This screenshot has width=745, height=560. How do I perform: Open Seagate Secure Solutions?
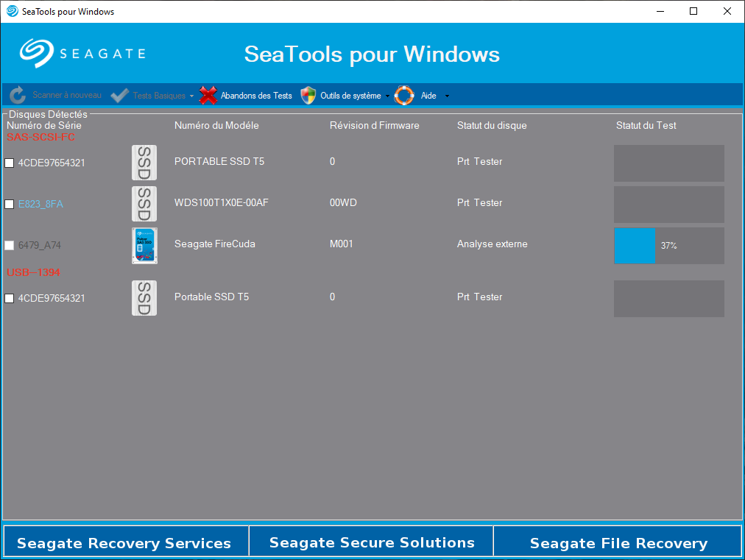coord(371,541)
